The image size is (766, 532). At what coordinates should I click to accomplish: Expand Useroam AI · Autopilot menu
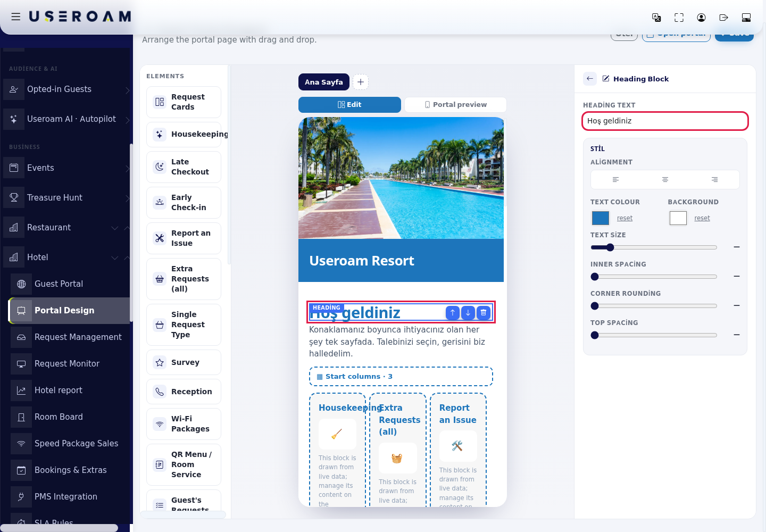click(66, 119)
